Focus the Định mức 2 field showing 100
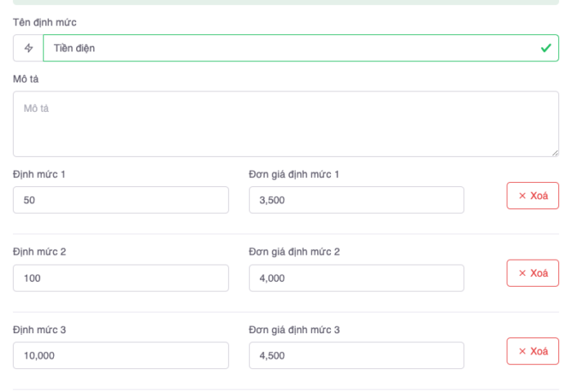The height and width of the screenshot is (392, 572). 121,278
